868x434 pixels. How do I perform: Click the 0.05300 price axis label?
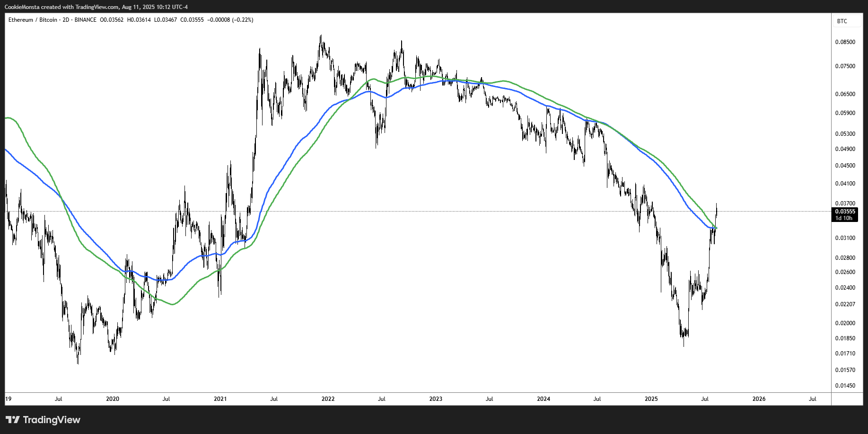[x=845, y=134]
